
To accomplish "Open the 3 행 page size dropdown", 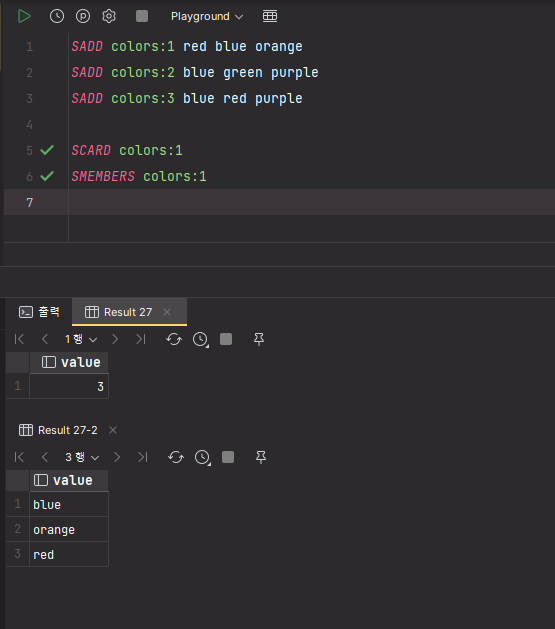I will [82, 457].
